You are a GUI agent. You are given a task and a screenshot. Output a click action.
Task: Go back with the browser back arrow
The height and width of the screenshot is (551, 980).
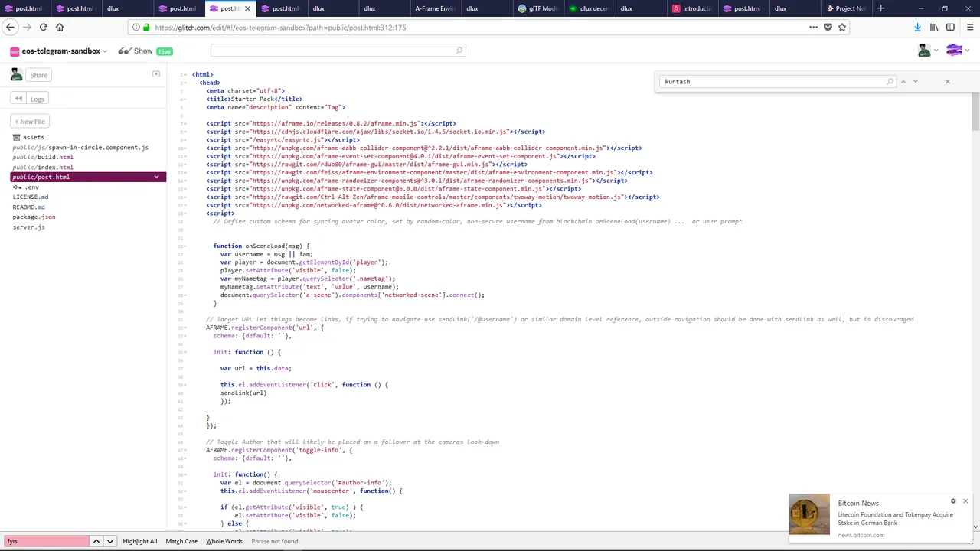(x=10, y=27)
